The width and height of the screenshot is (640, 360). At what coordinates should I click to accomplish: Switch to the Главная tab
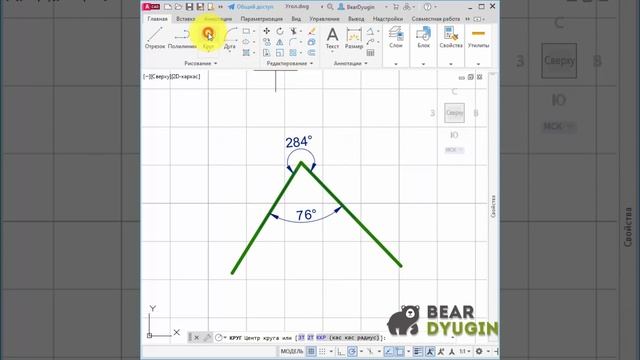[158, 19]
